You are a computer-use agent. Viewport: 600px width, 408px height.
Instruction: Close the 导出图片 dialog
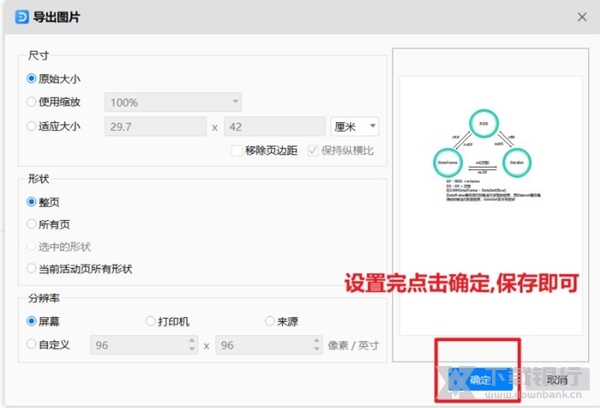582,17
